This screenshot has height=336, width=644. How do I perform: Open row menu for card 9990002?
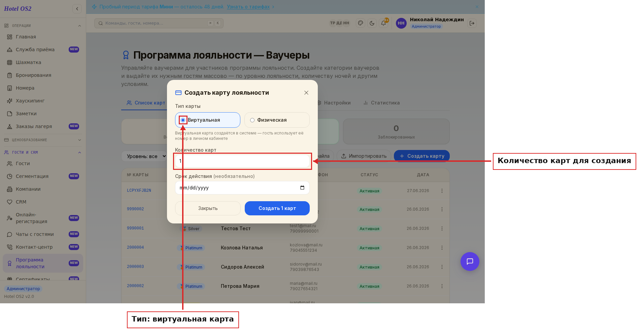point(442,209)
